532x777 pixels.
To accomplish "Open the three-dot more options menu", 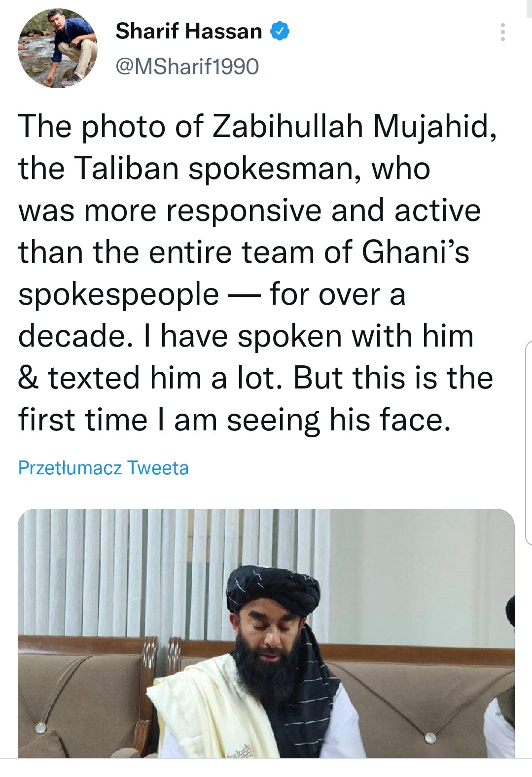I will point(502,32).
